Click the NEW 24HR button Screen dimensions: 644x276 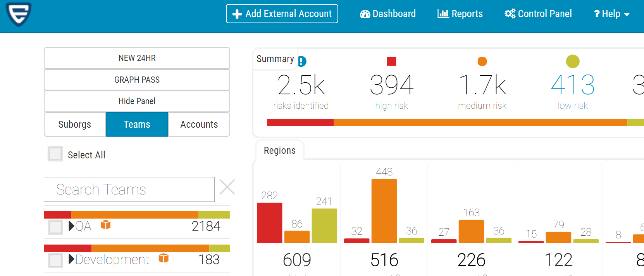pyautogui.click(x=137, y=58)
